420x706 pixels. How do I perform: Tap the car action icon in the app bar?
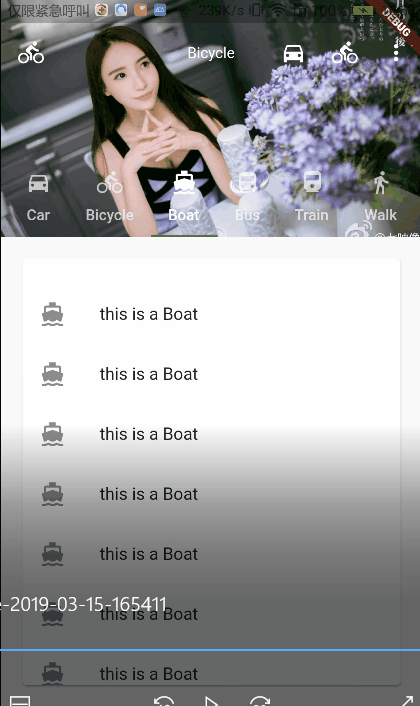tap(293, 54)
